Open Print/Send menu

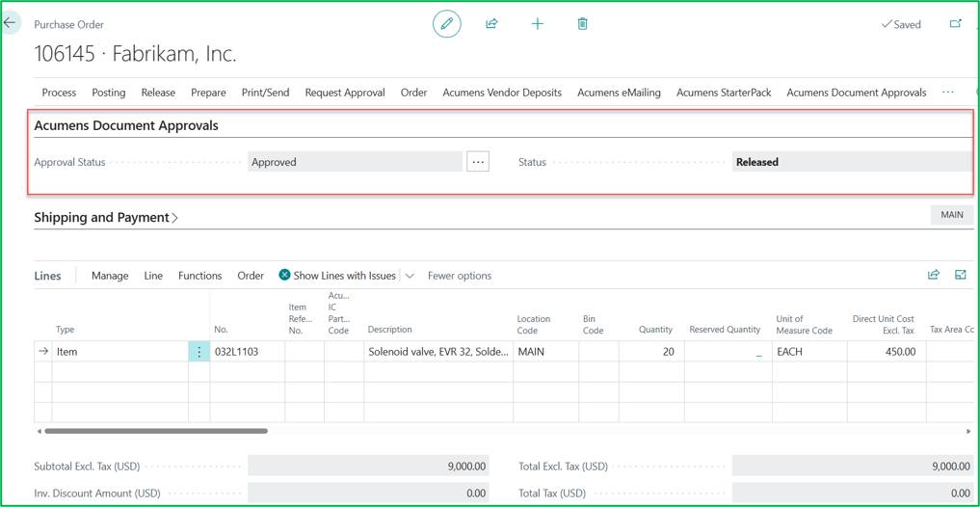[x=266, y=93]
